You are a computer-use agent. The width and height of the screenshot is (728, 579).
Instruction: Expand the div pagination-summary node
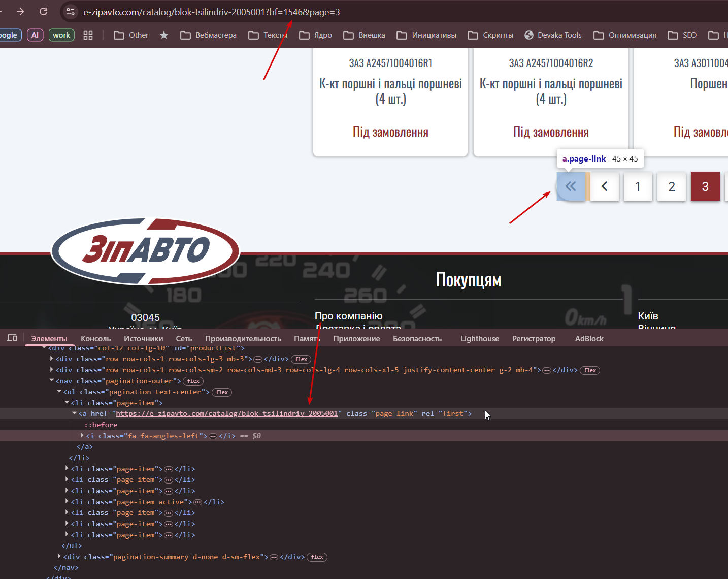59,557
